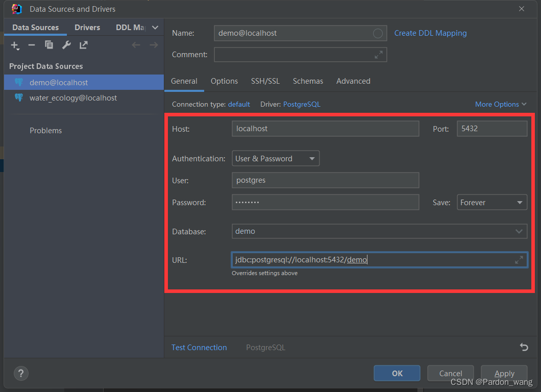Expand the Database combo box
The height and width of the screenshot is (392, 541).
click(x=519, y=231)
